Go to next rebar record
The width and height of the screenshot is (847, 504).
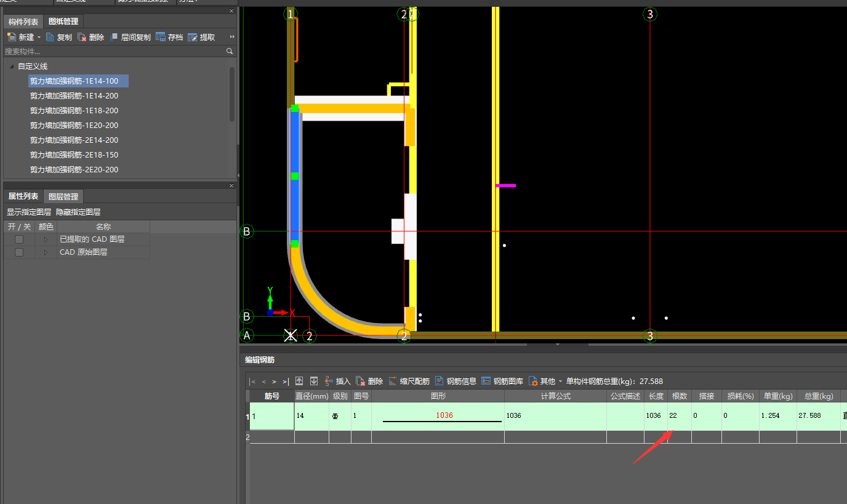coord(275,382)
